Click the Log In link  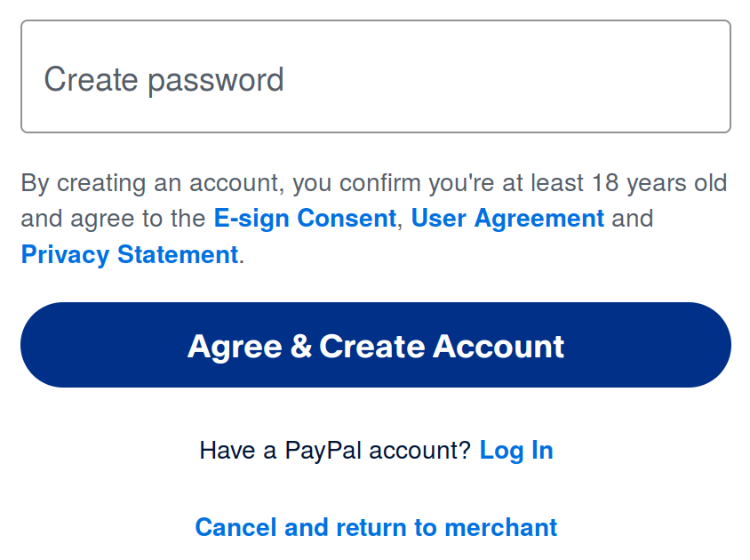[516, 451]
